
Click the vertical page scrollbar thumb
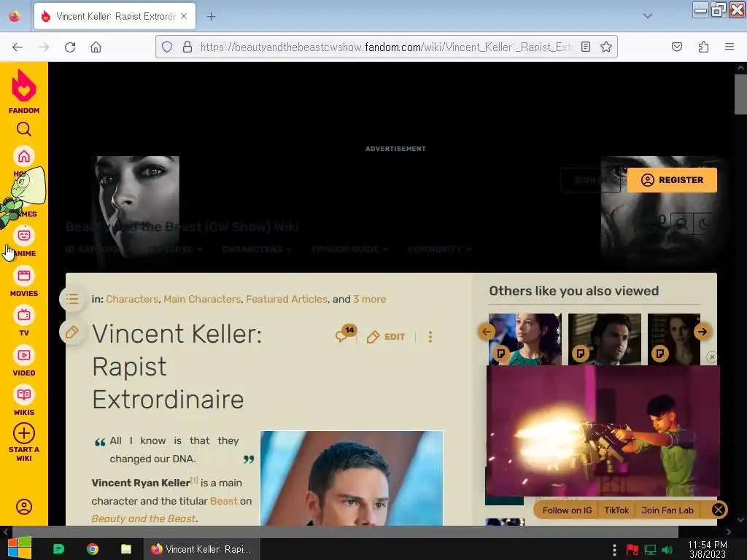[x=740, y=94]
